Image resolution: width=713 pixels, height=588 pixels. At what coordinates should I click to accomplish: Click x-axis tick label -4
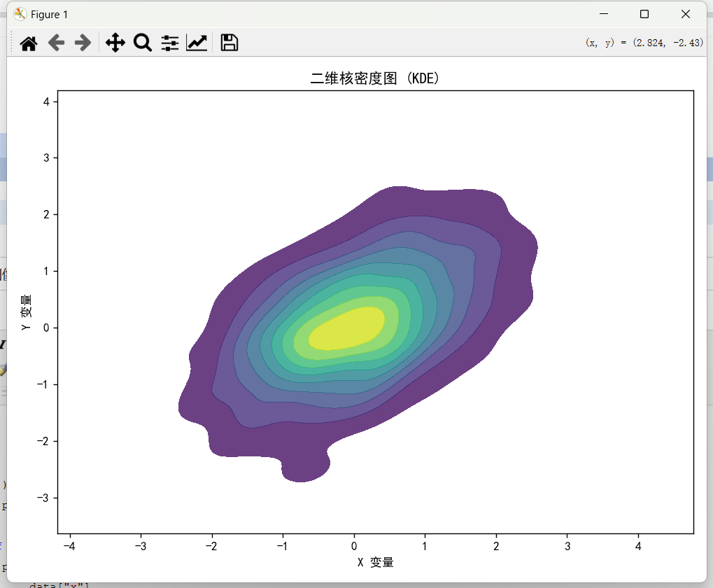[69, 546]
